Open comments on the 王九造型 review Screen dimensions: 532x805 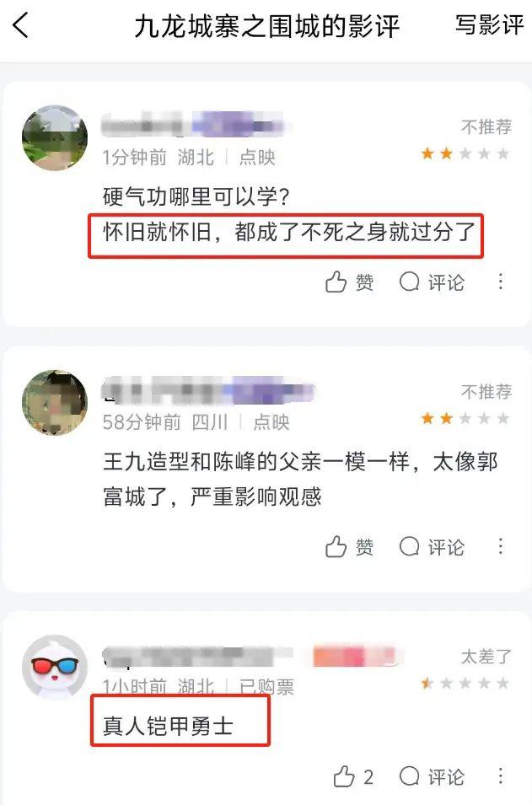click(432, 547)
